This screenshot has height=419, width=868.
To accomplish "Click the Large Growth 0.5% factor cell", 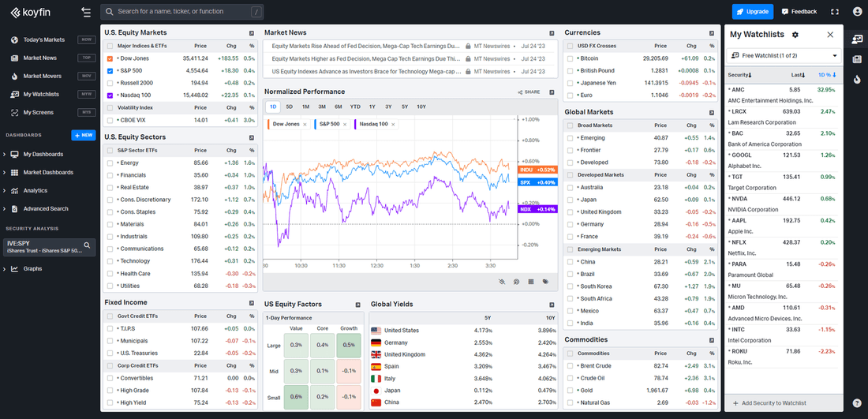I will point(349,345).
